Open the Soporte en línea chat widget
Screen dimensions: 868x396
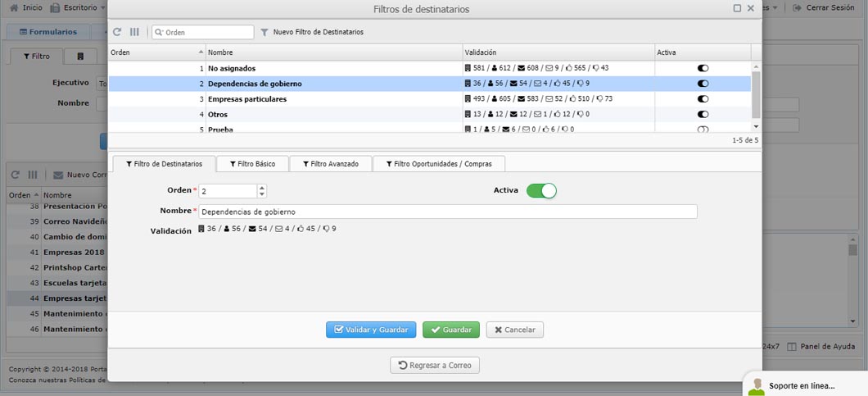(x=802, y=385)
